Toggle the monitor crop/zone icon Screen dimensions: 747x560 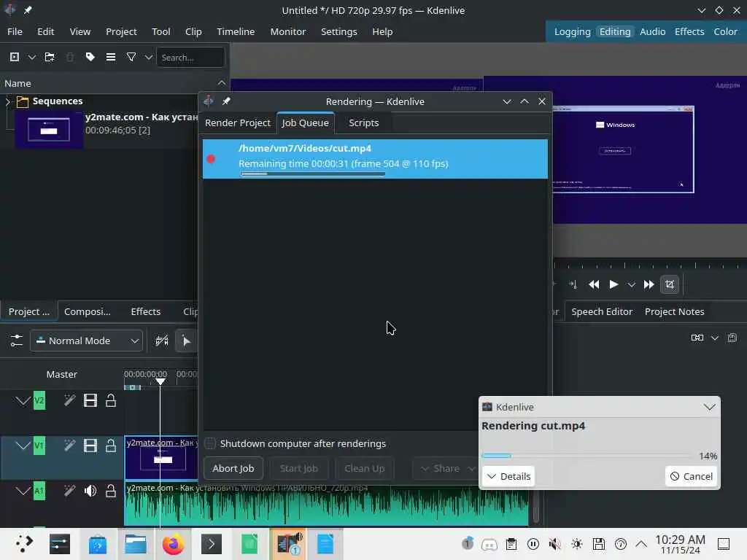[670, 285]
